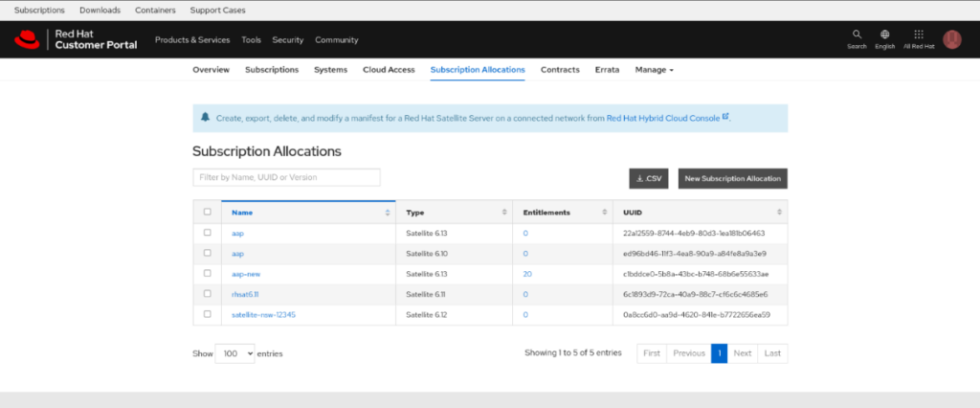Click the 0 entitlements link for satellite-nsw-12345
Image resolution: width=980 pixels, height=408 pixels.
[525, 315]
